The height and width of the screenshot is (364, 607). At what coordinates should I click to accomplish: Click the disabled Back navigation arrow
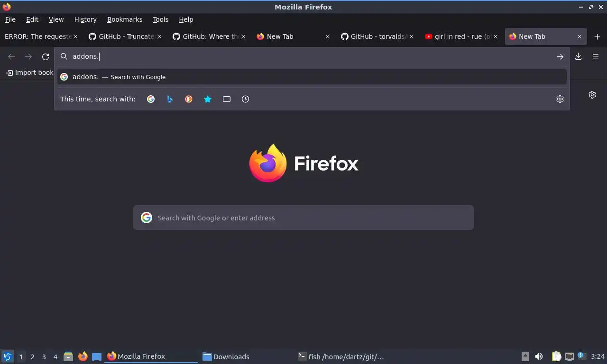pos(11,56)
